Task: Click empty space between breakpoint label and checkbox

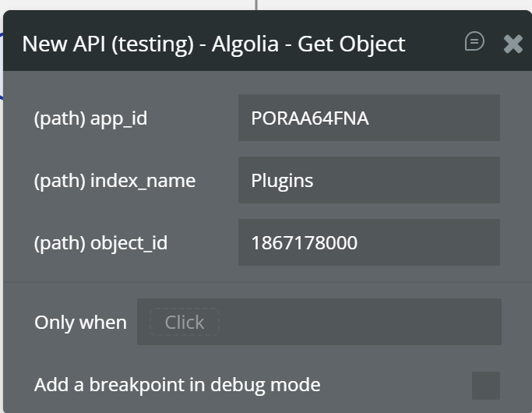Action: click(x=397, y=385)
